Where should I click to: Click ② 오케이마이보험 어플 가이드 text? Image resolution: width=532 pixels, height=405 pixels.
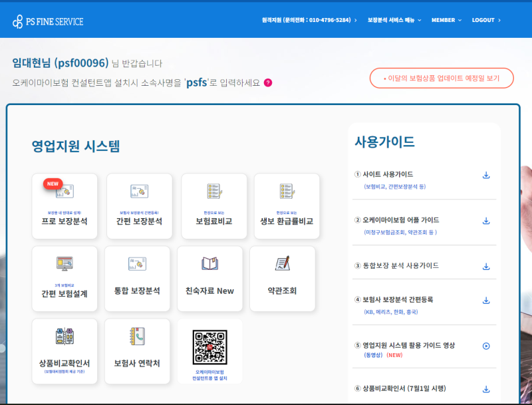point(396,220)
